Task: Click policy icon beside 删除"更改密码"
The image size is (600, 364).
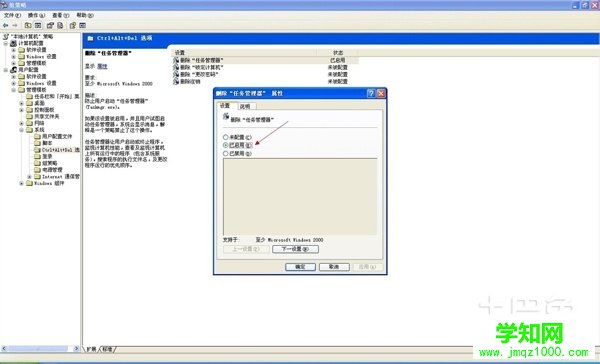Action: (x=176, y=74)
